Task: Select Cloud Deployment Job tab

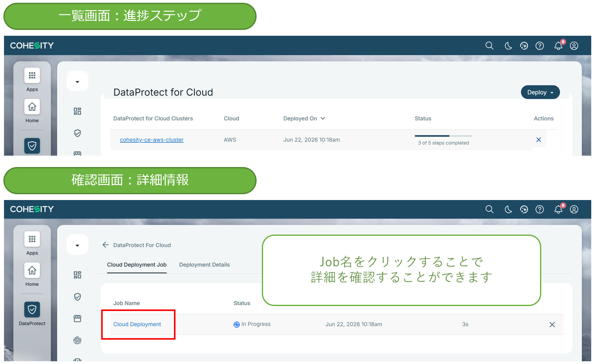Action: (137, 264)
